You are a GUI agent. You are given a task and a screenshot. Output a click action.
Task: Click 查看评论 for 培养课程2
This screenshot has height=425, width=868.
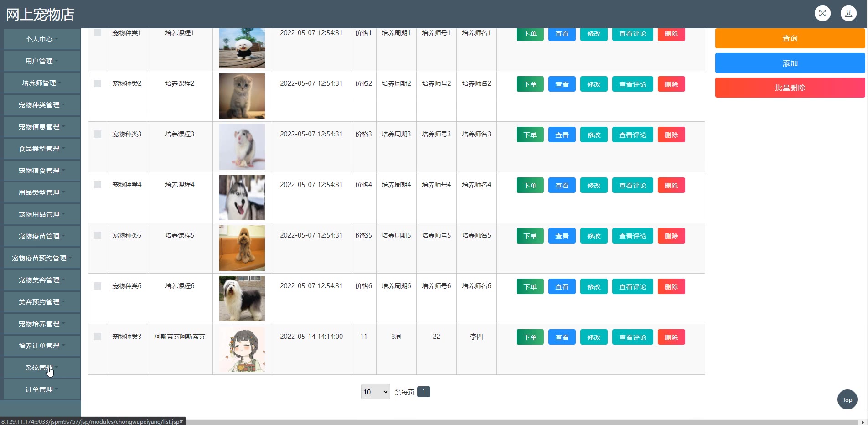(x=633, y=84)
